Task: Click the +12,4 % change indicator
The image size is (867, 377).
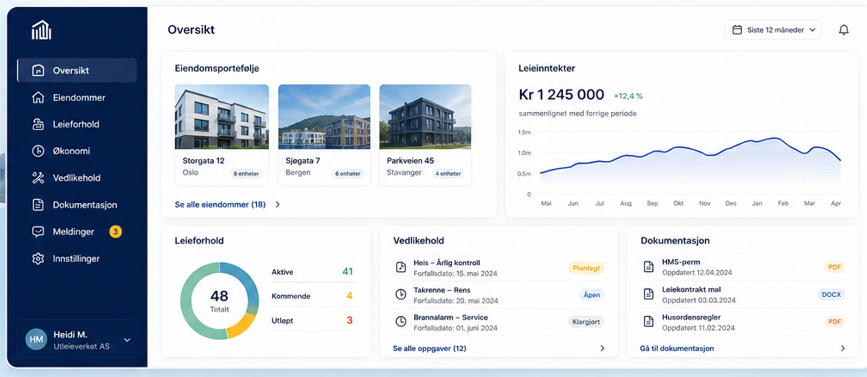Action: [628, 96]
